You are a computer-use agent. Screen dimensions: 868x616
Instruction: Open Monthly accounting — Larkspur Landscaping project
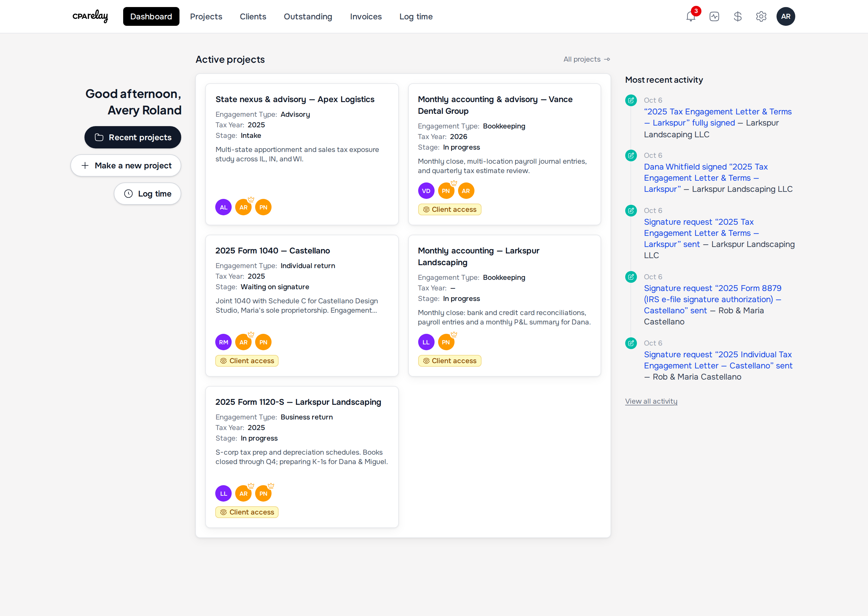click(478, 256)
